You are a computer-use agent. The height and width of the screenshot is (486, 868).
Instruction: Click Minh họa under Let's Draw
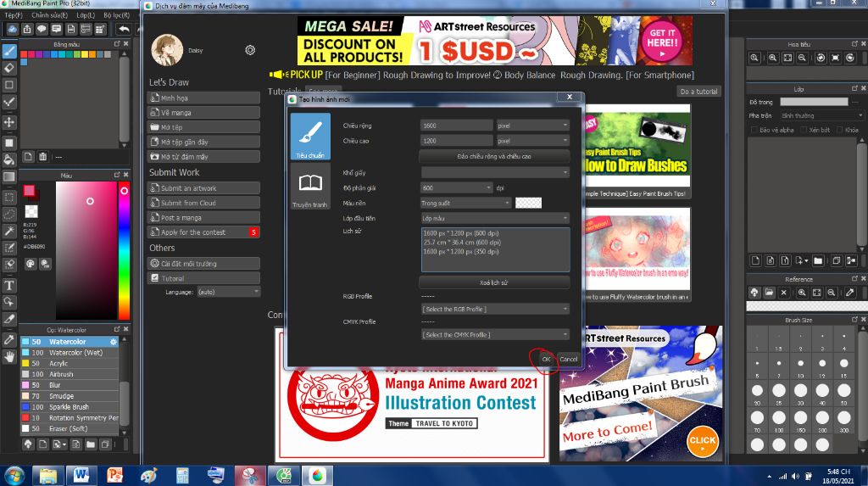(x=203, y=98)
